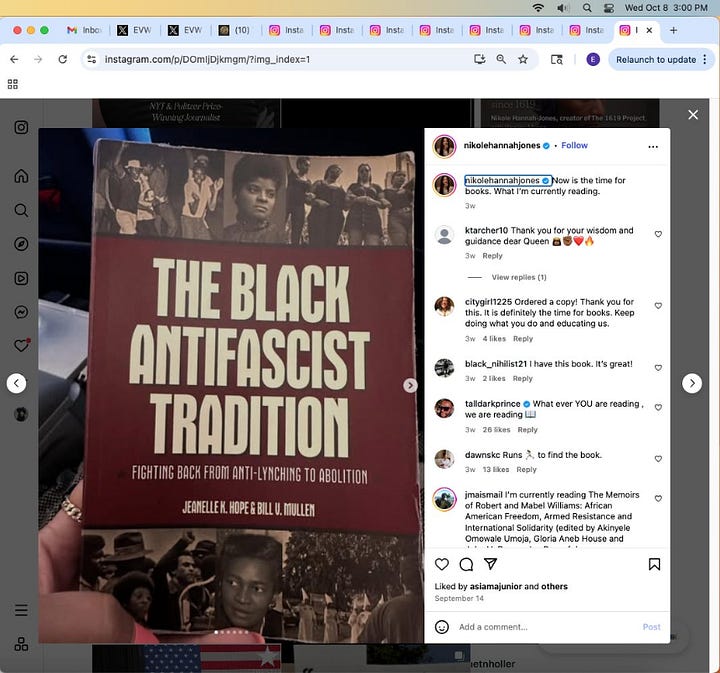Go to previous post arrow
Screen dimensions: 720x673
point(17,383)
